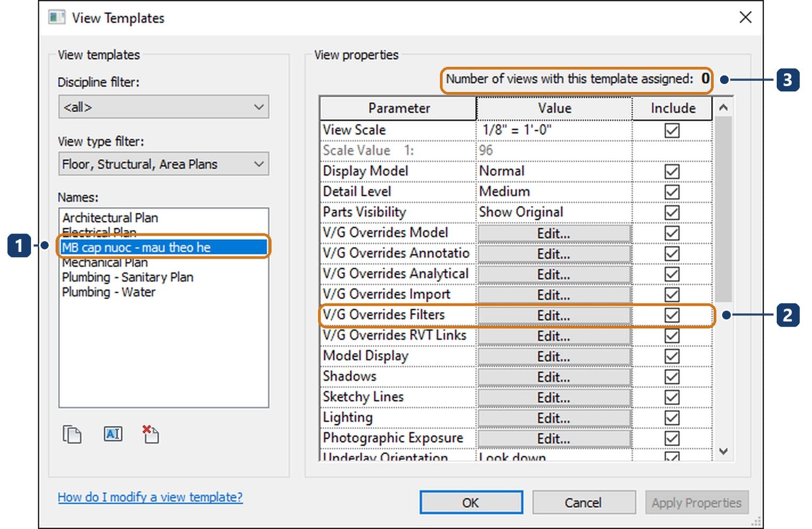Screen dimensions: 812x529
Task: Toggle Include checkbox for V/G Overrides Filters
Action: (x=672, y=315)
